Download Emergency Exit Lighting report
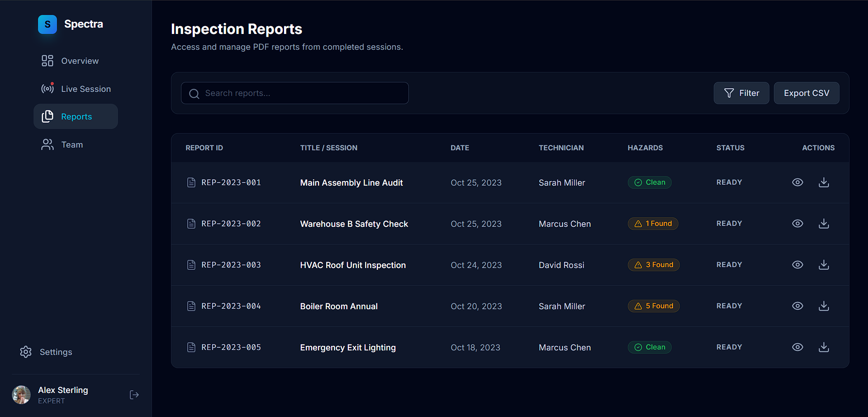Image resolution: width=868 pixels, height=417 pixels. (824, 347)
